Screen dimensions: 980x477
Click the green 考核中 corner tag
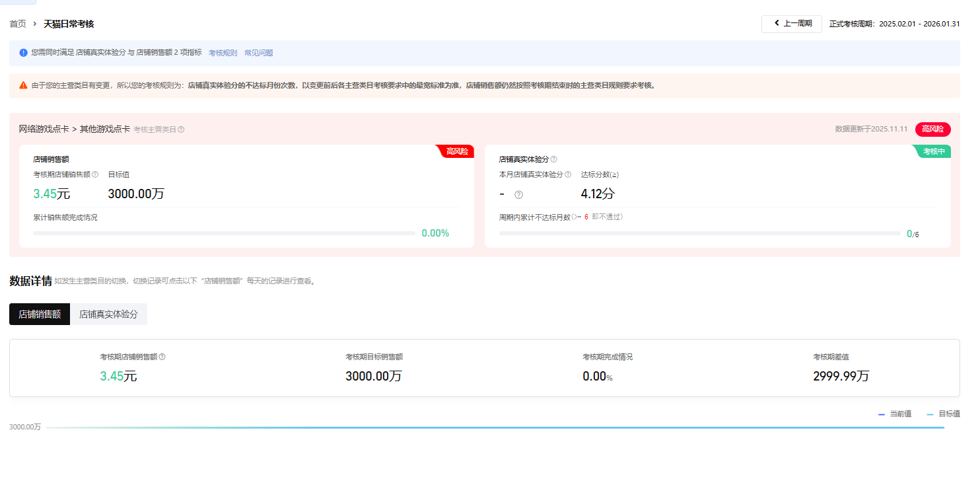934,151
